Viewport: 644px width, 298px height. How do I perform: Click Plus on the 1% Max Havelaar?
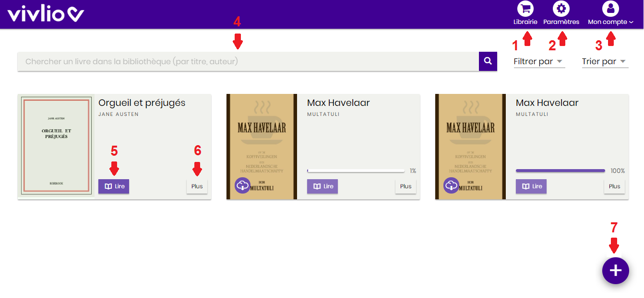406,186
